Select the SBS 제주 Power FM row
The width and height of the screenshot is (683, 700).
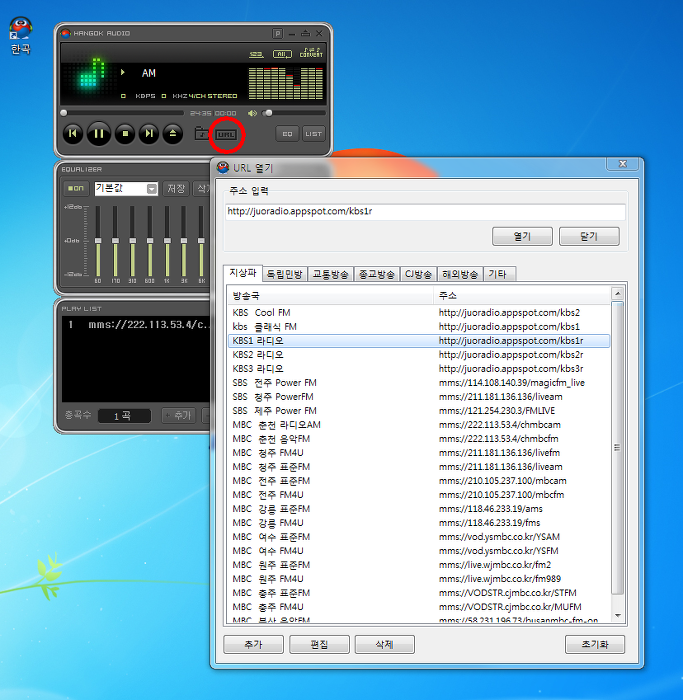[419, 411]
